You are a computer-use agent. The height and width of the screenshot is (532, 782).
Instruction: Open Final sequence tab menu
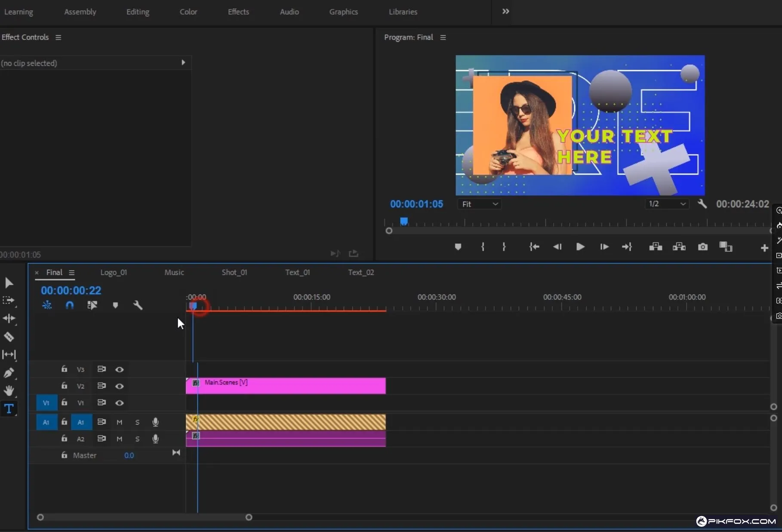click(71, 273)
